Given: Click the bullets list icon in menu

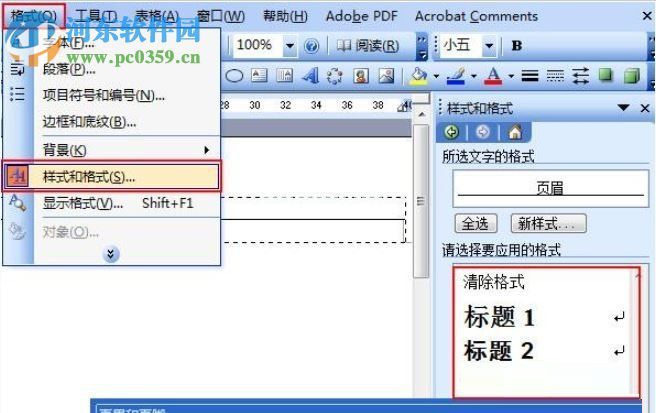Looking at the screenshot, I should 18,94.
